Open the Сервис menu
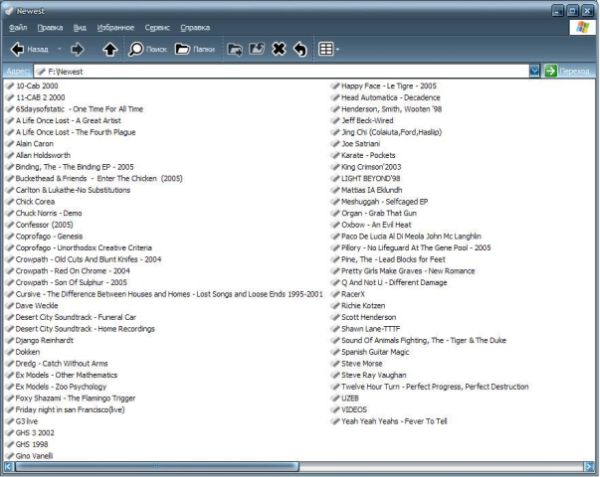This screenshot has height=477, width=600. click(x=157, y=28)
